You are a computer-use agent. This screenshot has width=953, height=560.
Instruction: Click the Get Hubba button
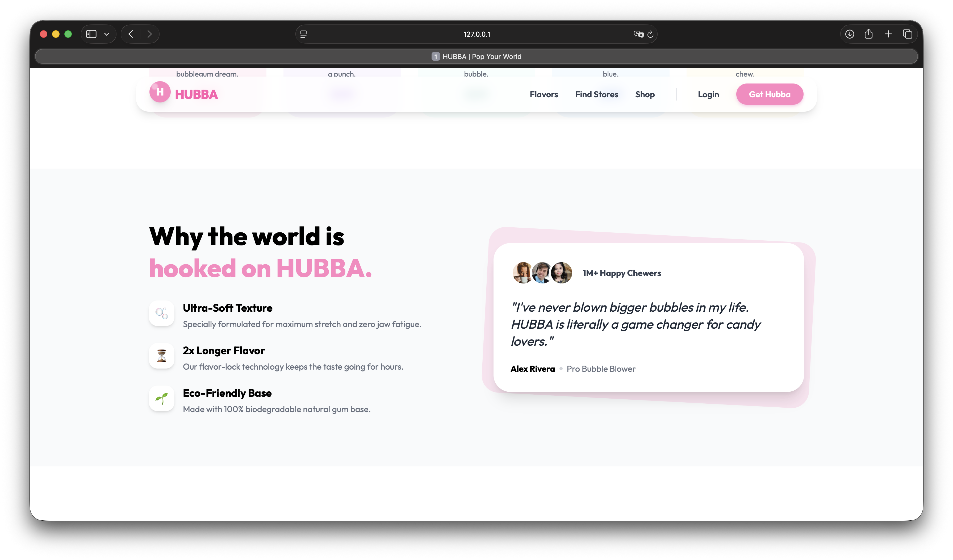click(770, 94)
